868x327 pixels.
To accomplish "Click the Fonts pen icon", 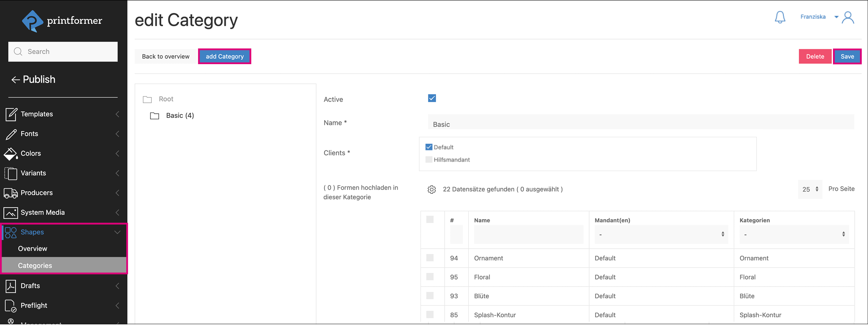I will (x=11, y=134).
